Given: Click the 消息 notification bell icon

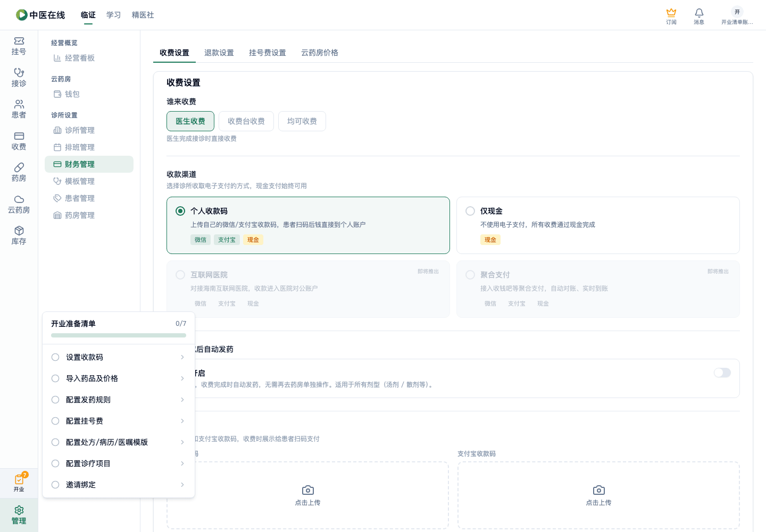Looking at the screenshot, I should click(x=699, y=13).
